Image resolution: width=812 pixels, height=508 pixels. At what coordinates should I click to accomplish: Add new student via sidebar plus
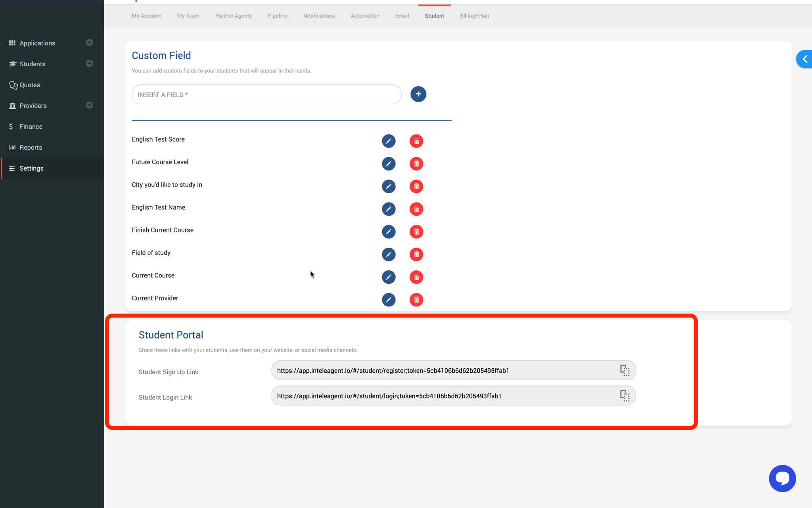tap(90, 63)
